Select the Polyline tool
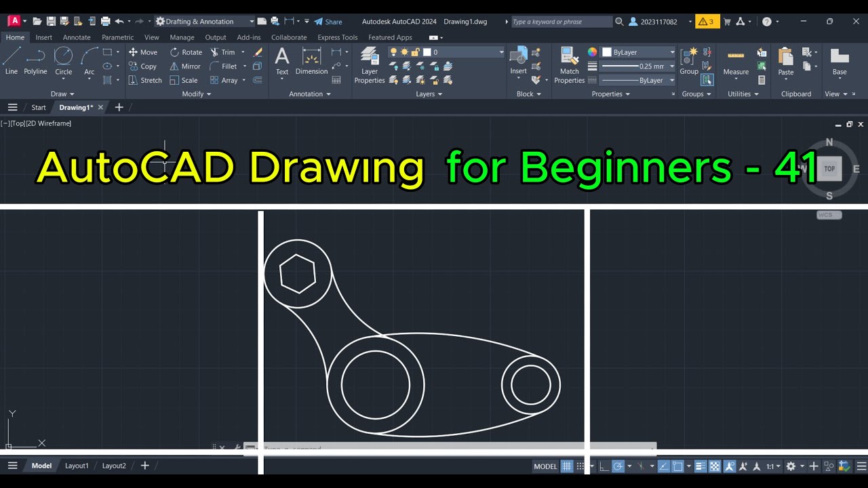The width and height of the screenshot is (868, 488). [x=35, y=60]
